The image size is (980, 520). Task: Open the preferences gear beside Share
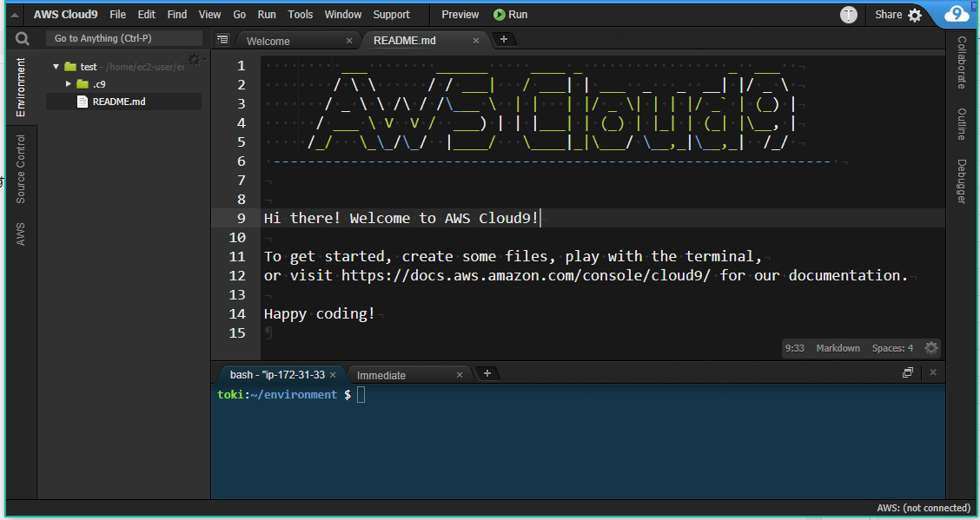coord(914,15)
